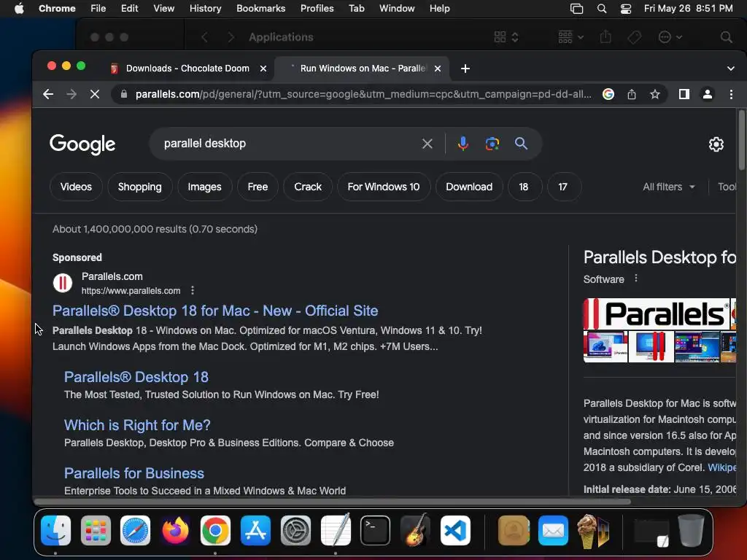Search by image with Google Lens icon
This screenshot has width=747, height=560.
(x=492, y=144)
